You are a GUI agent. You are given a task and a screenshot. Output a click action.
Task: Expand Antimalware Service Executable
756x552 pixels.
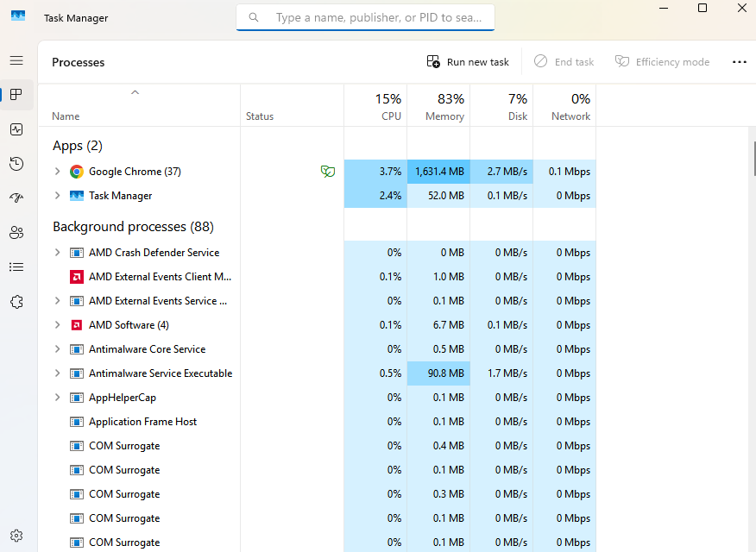[x=57, y=373]
